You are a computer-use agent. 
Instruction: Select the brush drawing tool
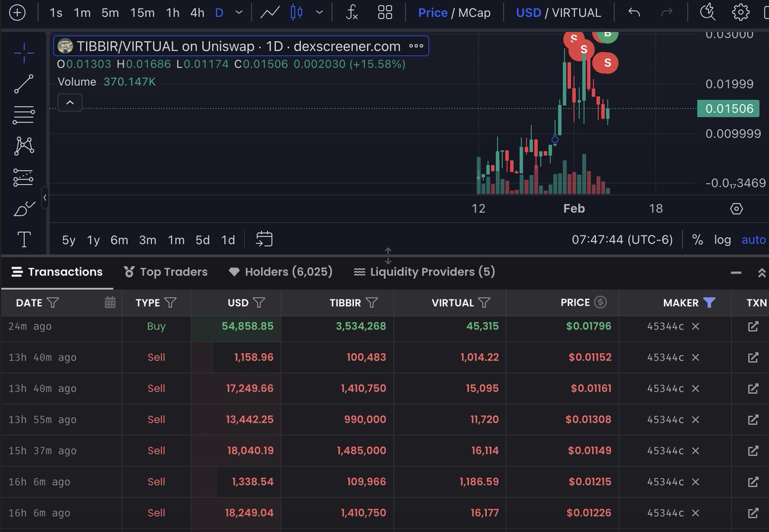(x=24, y=209)
